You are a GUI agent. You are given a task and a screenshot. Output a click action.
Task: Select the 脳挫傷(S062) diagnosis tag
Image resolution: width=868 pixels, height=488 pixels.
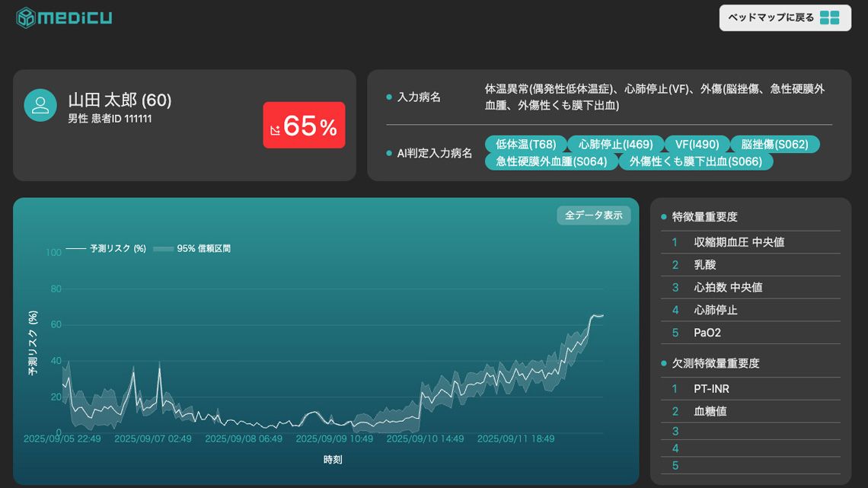pyautogui.click(x=774, y=144)
